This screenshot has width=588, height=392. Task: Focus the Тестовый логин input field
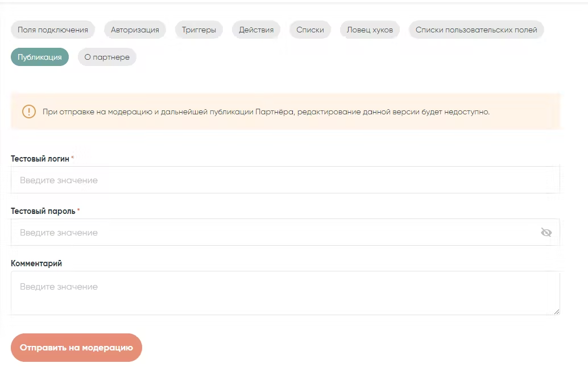pos(284,180)
